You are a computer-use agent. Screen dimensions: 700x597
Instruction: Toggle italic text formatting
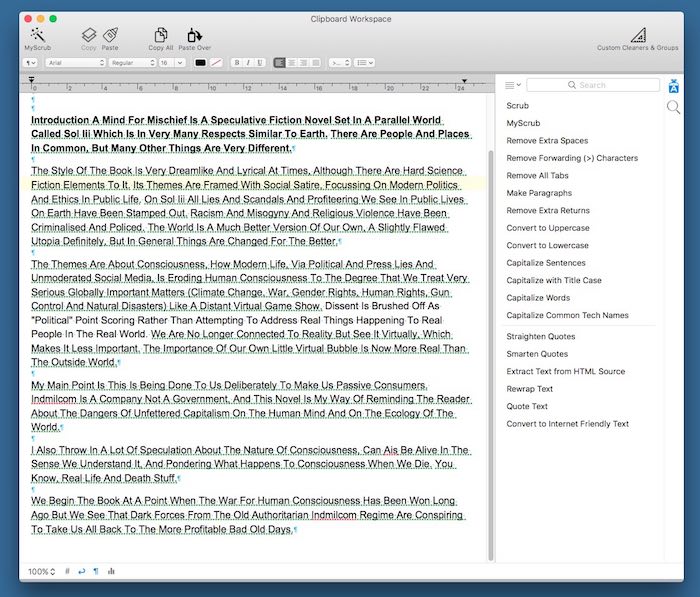tap(248, 62)
